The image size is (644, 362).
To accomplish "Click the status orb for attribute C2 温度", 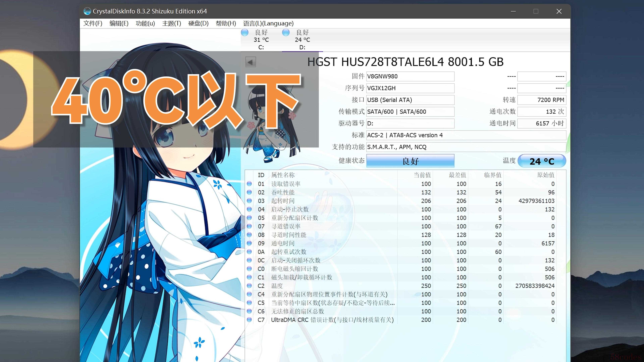I will (249, 286).
